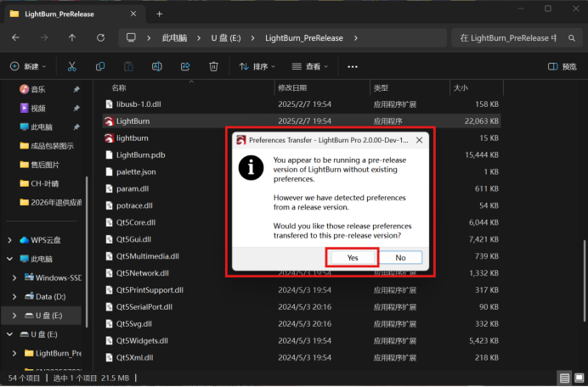588x387 pixels.
Task: Open the 售后图片 sidebar folder
Action: coord(44,165)
